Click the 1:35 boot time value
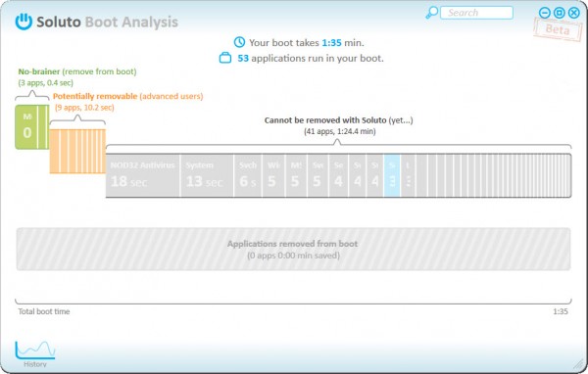Screen dimensions: 588x374 [x=331, y=43]
